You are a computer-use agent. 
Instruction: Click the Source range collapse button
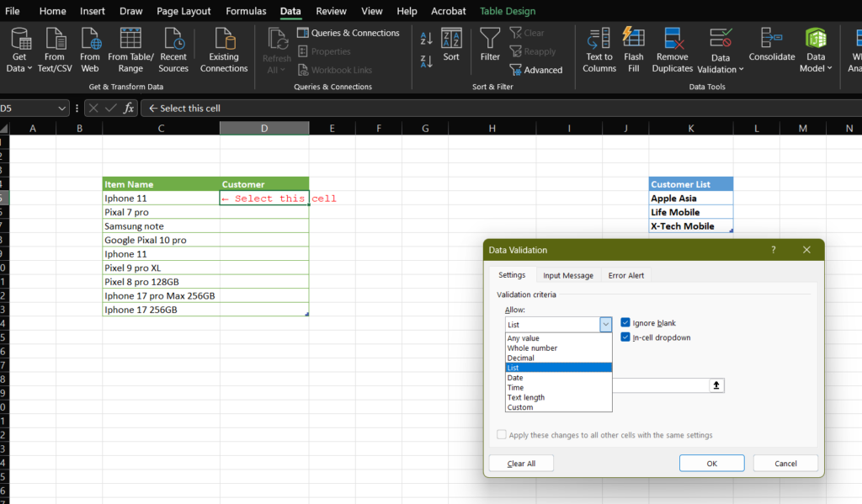point(716,385)
